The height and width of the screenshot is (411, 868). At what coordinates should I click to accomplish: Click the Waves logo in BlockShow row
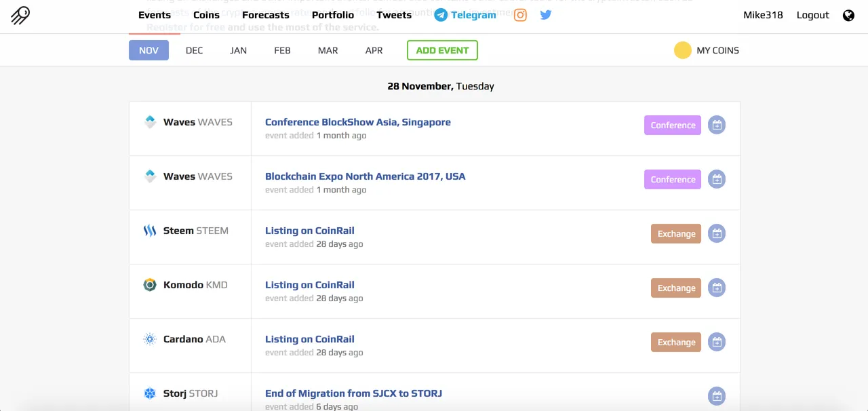(x=150, y=122)
